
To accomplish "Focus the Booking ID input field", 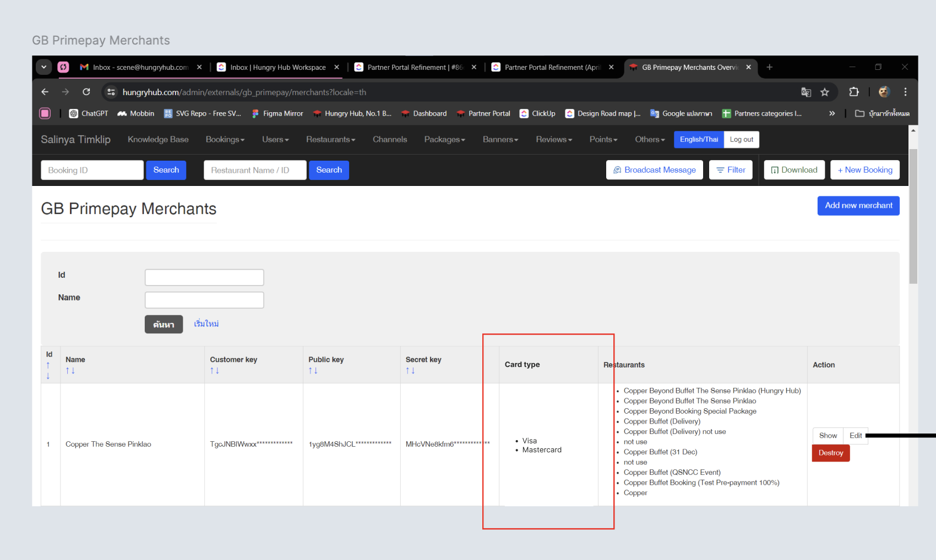I will click(x=92, y=171).
